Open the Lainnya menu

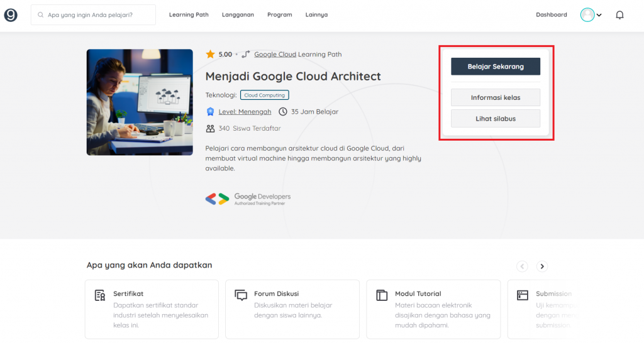316,15
